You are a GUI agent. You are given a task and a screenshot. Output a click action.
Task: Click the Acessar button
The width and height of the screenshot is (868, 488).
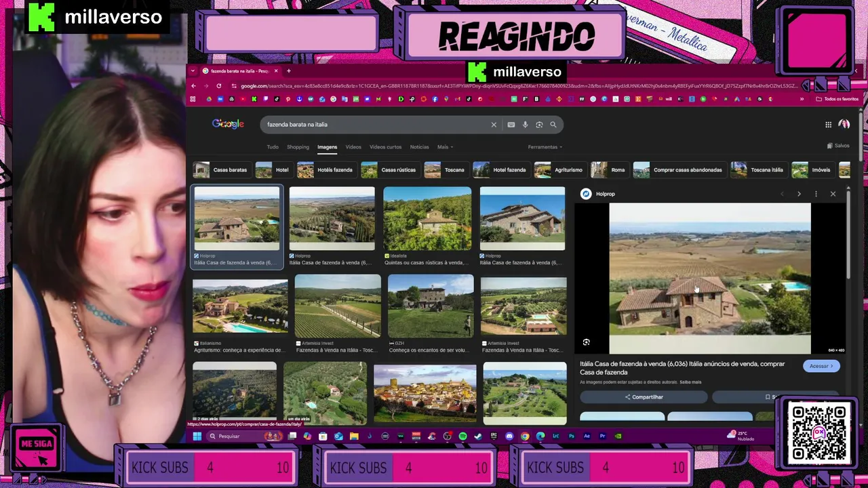tap(821, 366)
